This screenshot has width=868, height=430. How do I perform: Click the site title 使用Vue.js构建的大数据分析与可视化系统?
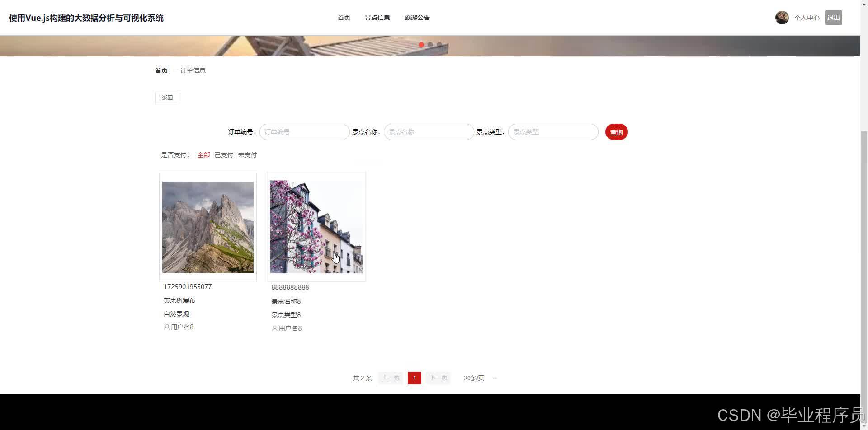click(86, 18)
